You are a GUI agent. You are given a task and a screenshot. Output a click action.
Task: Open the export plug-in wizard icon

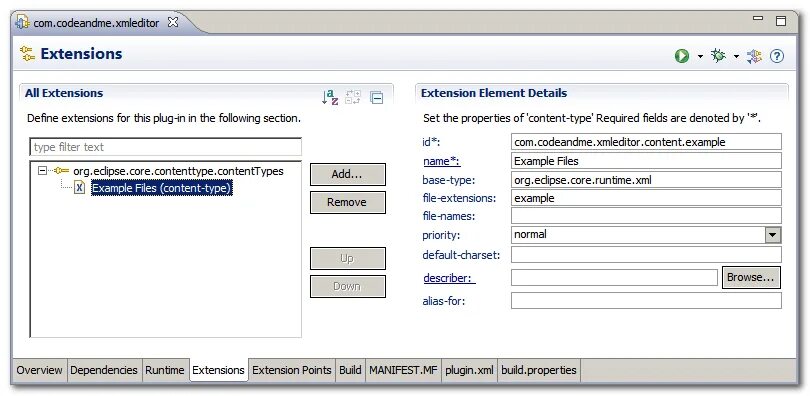pyautogui.click(x=754, y=56)
